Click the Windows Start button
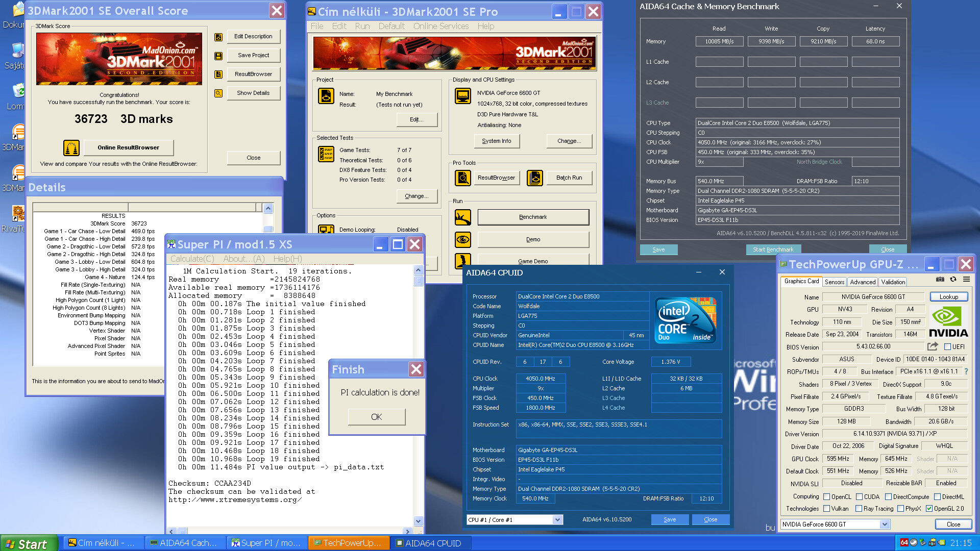Image resolution: width=980 pixels, height=551 pixels. [x=29, y=543]
